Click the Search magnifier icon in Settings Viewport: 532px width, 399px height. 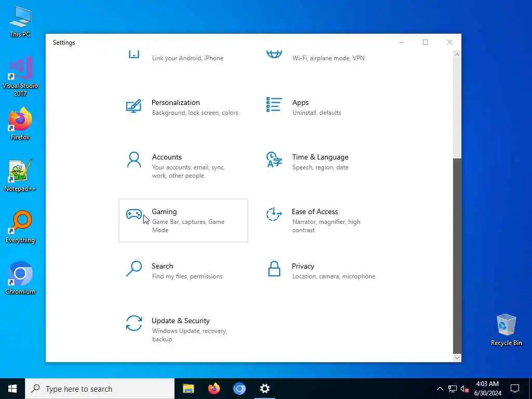(134, 269)
